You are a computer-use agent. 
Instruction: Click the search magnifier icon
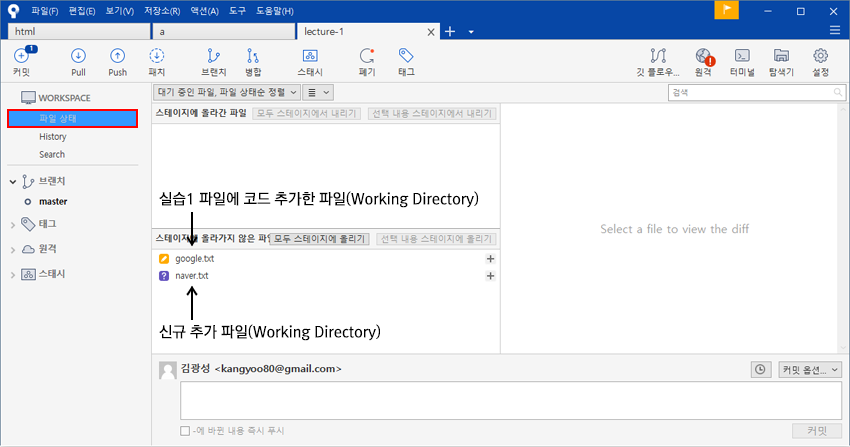click(x=838, y=93)
